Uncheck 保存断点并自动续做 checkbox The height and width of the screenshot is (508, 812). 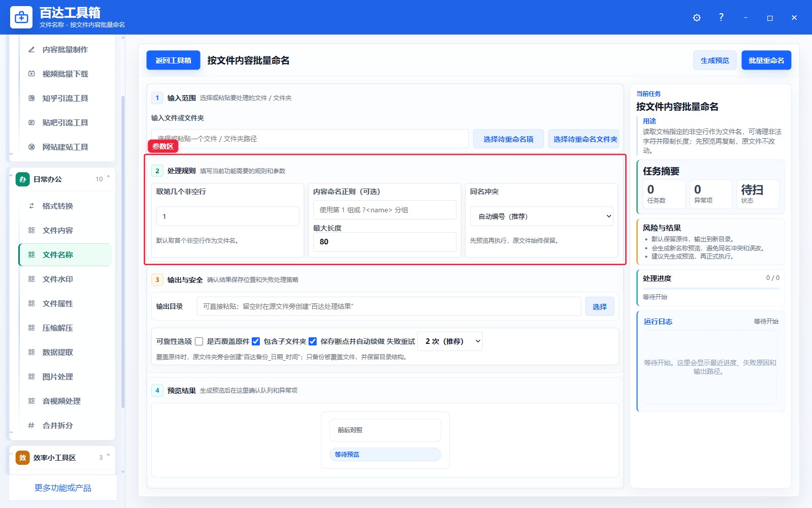click(313, 341)
